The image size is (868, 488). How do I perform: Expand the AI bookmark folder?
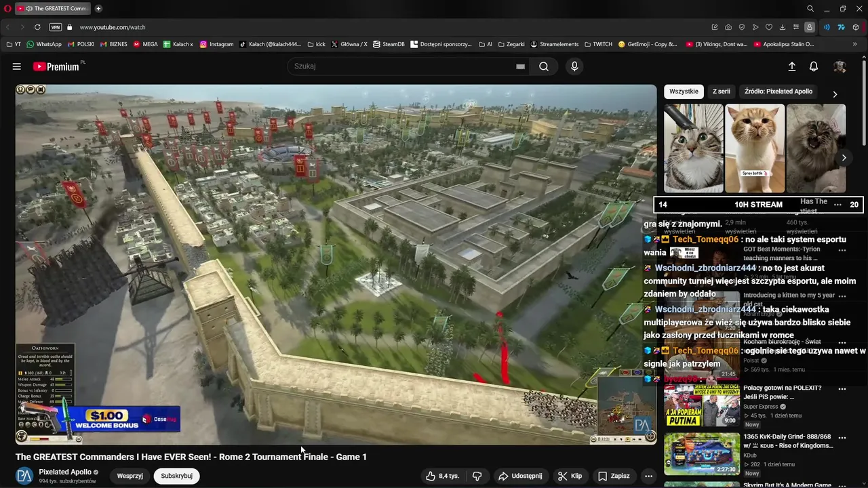[486, 44]
